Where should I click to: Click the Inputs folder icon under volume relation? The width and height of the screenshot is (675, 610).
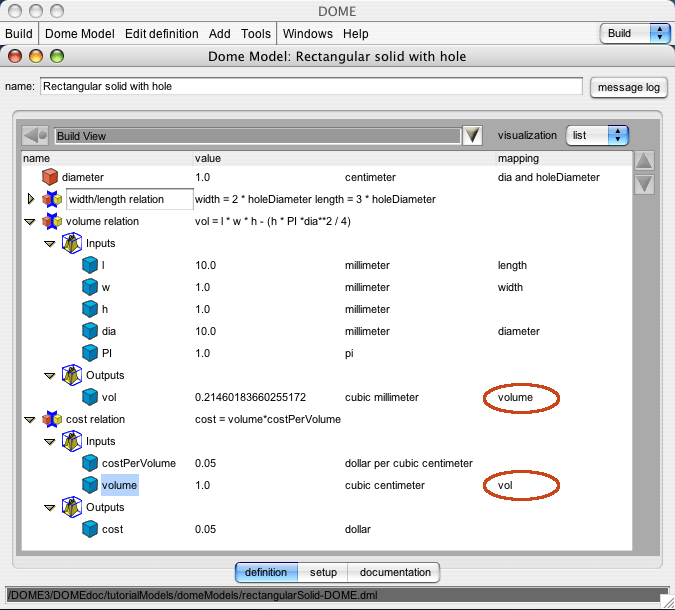pyautogui.click(x=71, y=243)
